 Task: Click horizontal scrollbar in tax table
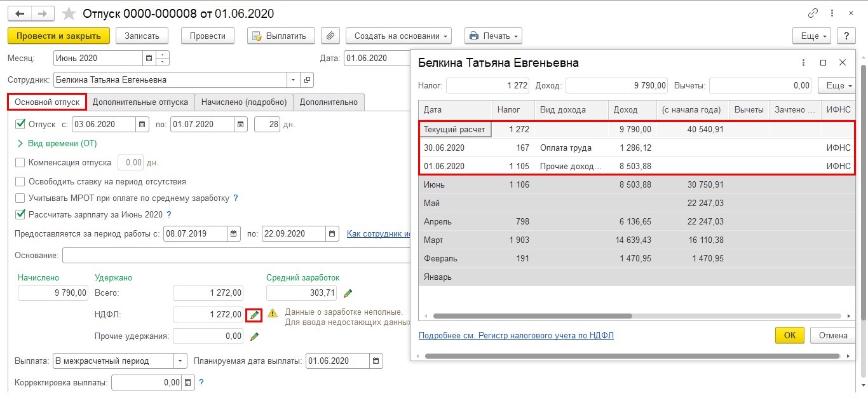tap(532, 315)
